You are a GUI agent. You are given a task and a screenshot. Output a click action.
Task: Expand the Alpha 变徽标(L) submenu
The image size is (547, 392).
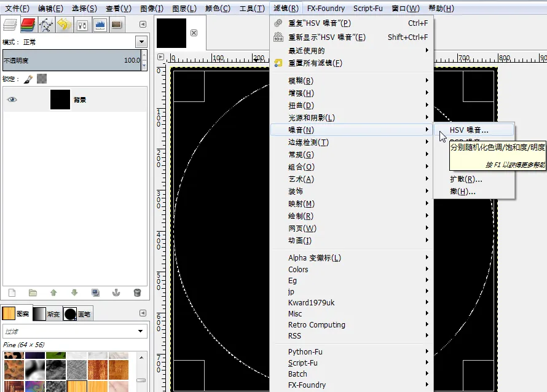(352, 257)
